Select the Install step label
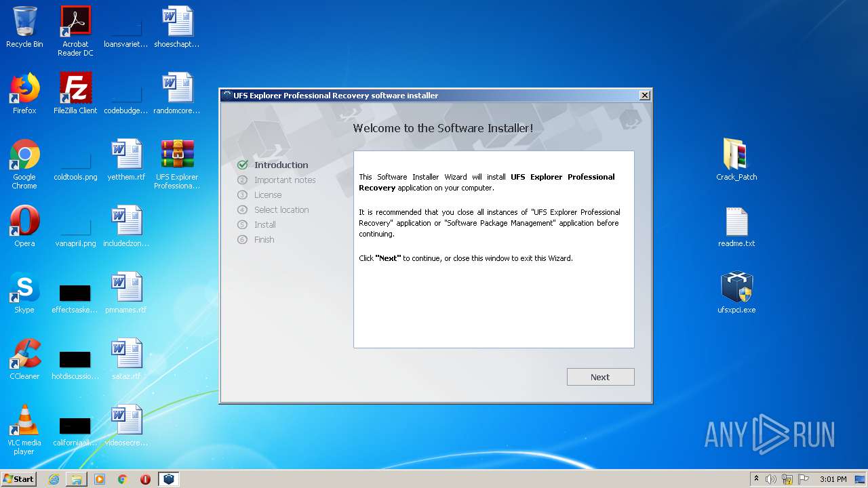 pos(264,224)
